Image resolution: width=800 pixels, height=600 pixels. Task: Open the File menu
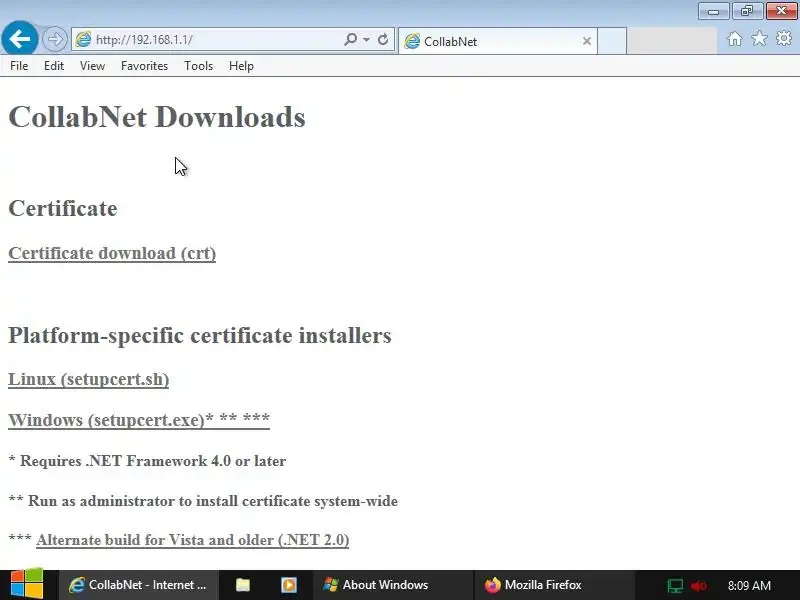pyautogui.click(x=19, y=66)
